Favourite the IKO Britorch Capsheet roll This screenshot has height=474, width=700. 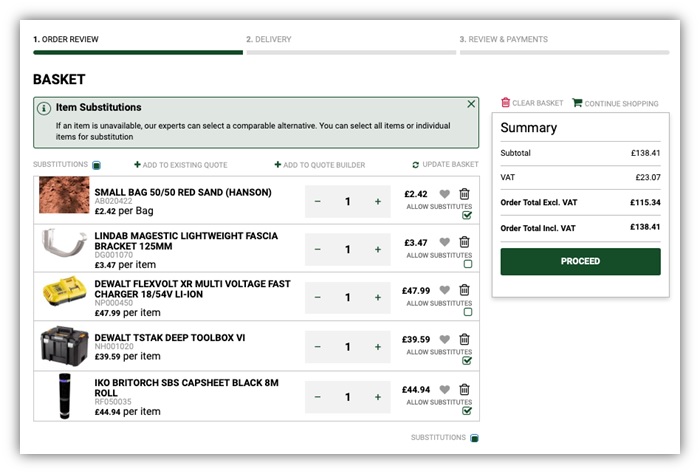(445, 390)
